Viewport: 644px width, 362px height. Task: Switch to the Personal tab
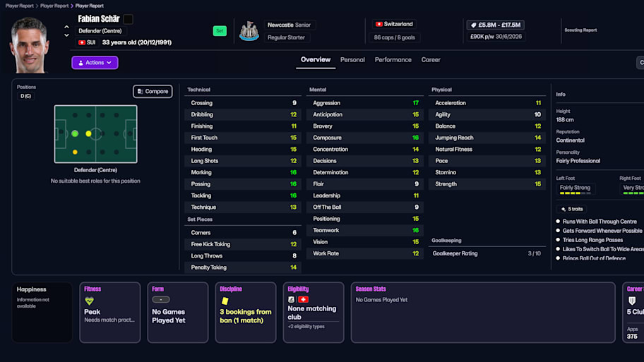coord(352,59)
